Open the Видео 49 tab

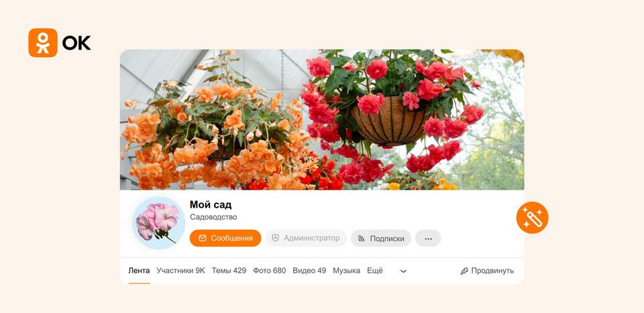(x=309, y=271)
